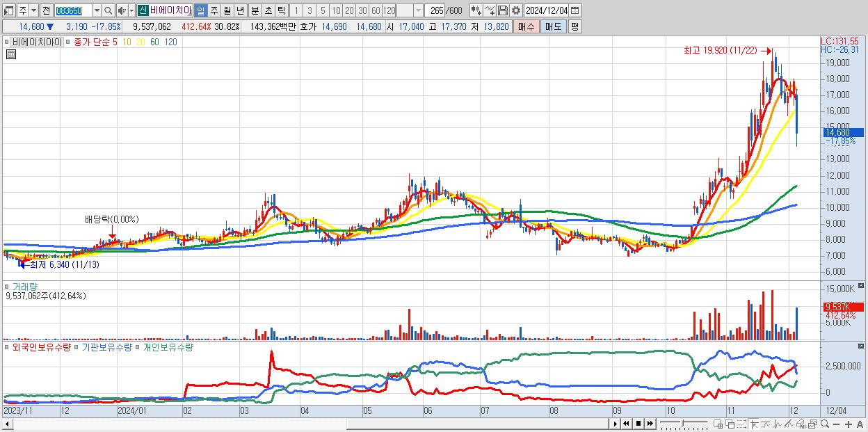868x432 pixels.
Task: Stop the chart replay
Action: (x=638, y=424)
